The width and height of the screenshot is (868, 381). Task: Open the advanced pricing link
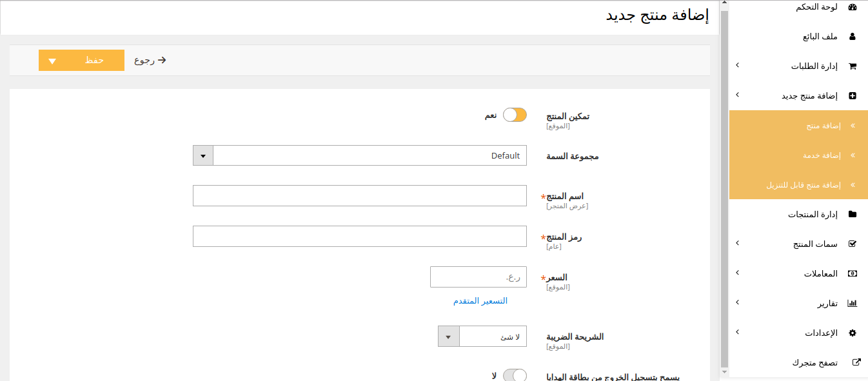click(480, 301)
